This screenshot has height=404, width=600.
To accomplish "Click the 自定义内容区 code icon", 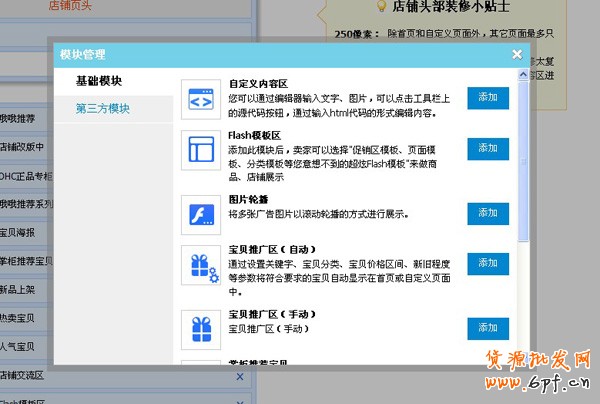I will [201, 99].
